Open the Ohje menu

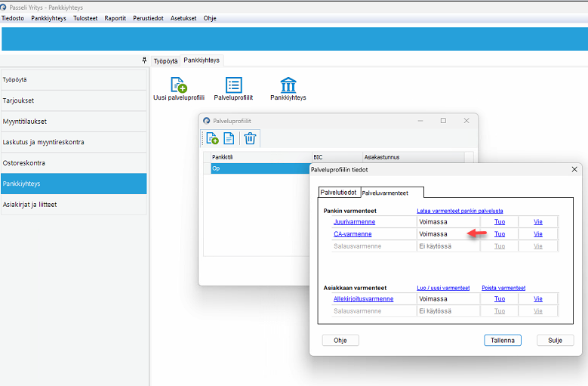[x=210, y=18]
